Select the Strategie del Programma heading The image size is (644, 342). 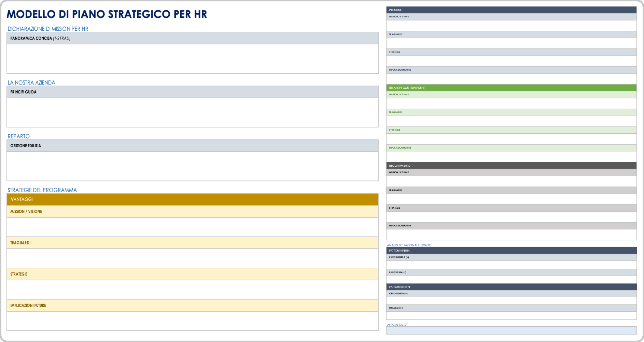42,190
